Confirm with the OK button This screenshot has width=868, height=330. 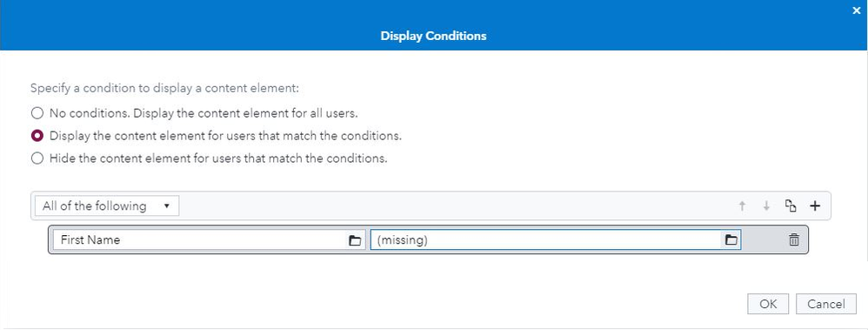[x=768, y=304]
